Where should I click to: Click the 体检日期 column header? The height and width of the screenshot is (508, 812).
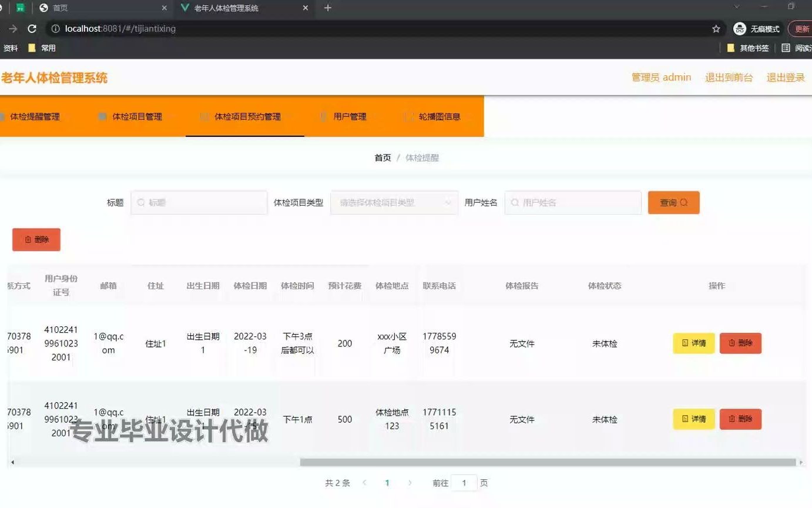coord(250,286)
